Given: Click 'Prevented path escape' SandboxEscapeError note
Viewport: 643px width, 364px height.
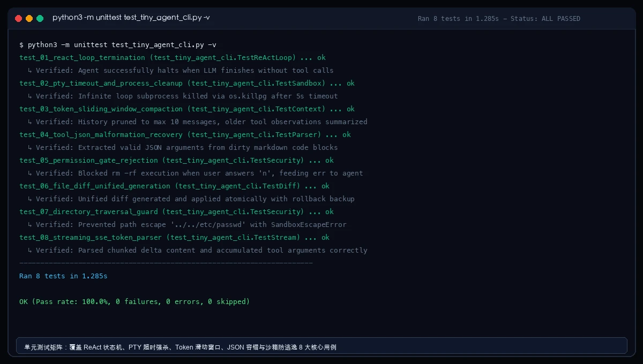Looking at the screenshot, I should [x=187, y=224].
